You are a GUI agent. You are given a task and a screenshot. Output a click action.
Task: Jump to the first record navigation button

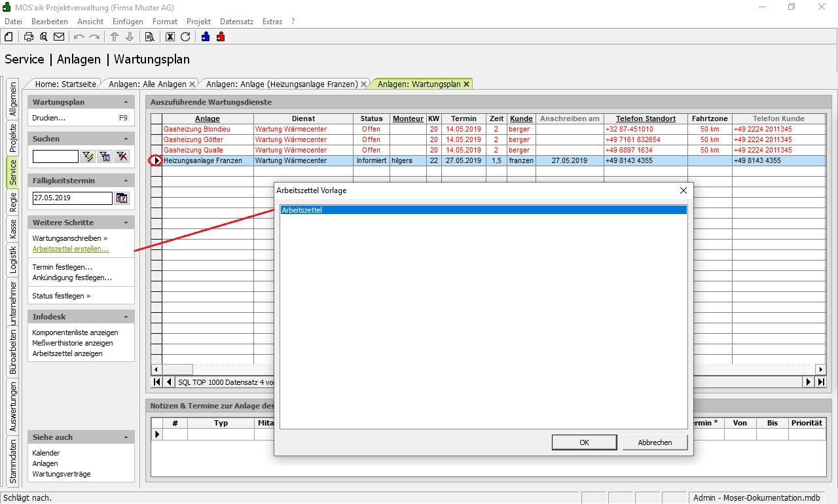tap(157, 382)
